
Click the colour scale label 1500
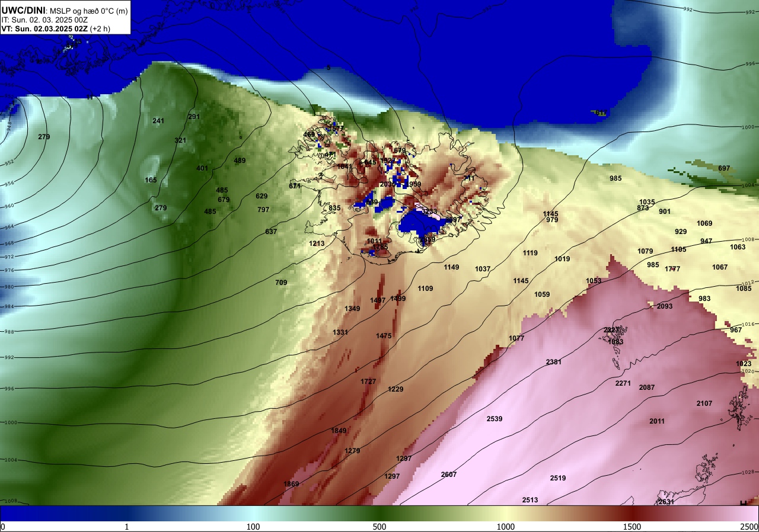coord(632,527)
